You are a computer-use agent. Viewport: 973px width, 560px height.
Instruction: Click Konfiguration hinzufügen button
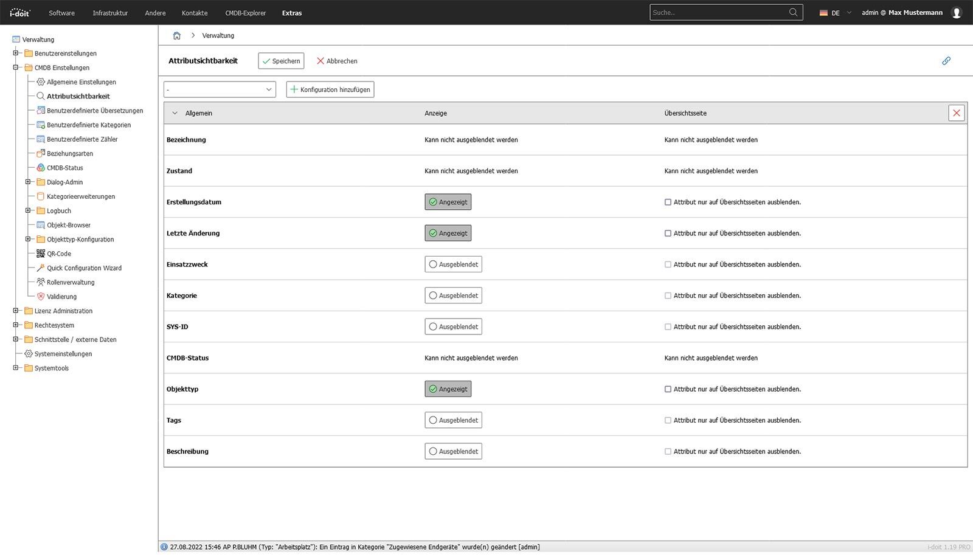point(330,89)
